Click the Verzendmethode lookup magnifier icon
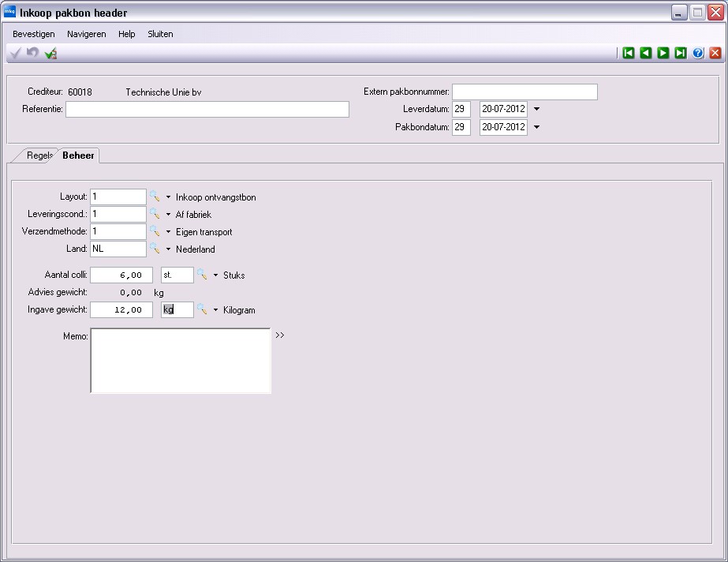 (155, 231)
